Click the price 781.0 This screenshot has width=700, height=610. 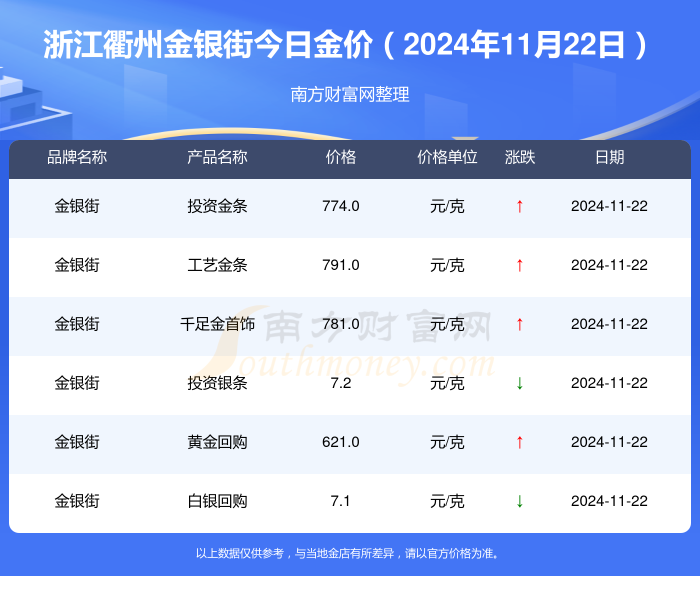[x=340, y=324]
